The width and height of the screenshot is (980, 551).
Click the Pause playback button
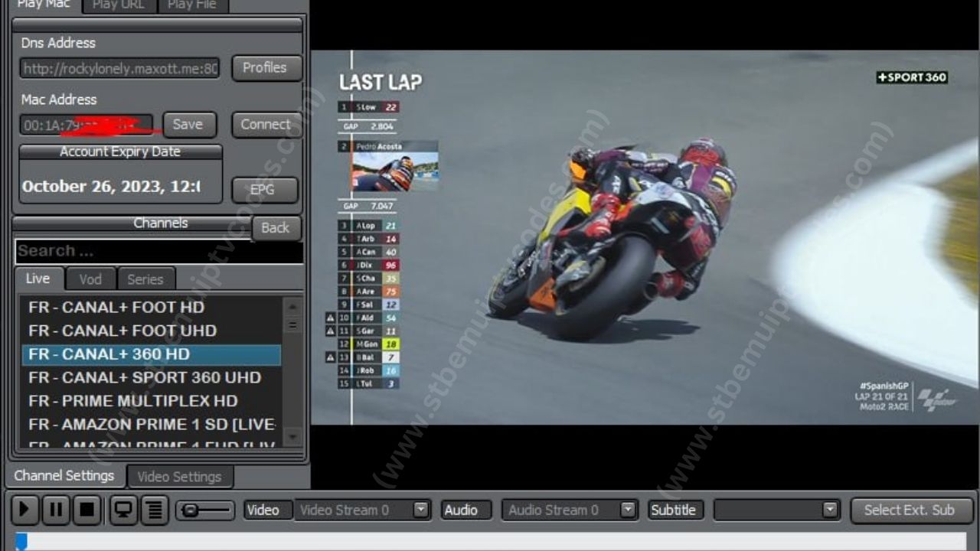(56, 510)
